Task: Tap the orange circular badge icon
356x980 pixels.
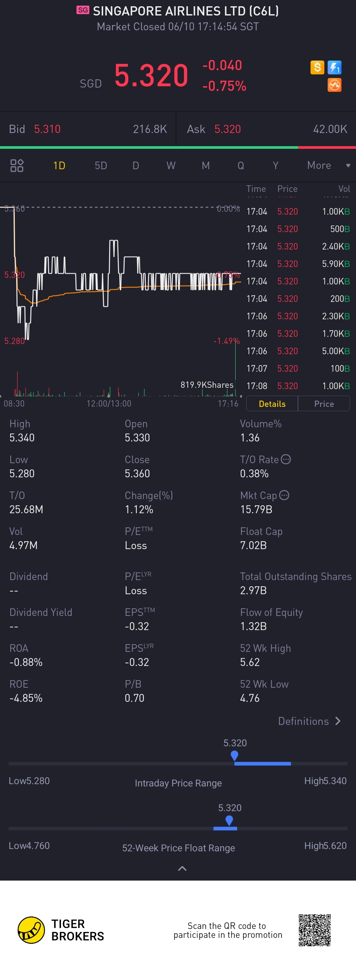Action: tap(334, 85)
